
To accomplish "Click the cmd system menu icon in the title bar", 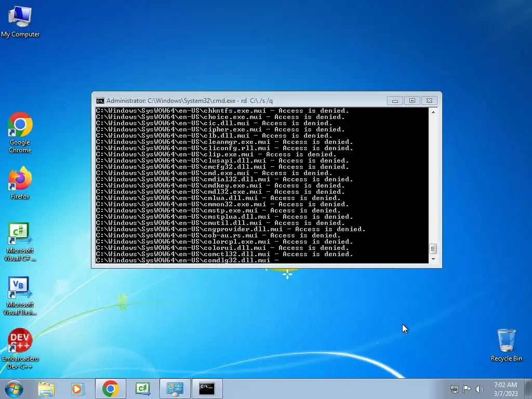I will [x=100, y=101].
